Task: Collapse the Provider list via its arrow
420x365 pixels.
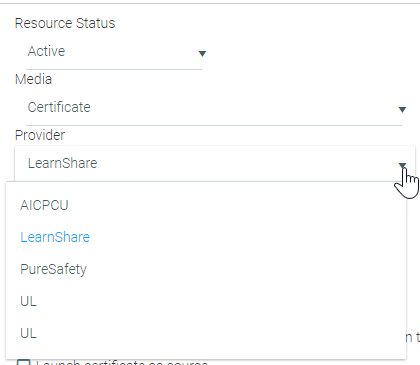Action: point(402,165)
